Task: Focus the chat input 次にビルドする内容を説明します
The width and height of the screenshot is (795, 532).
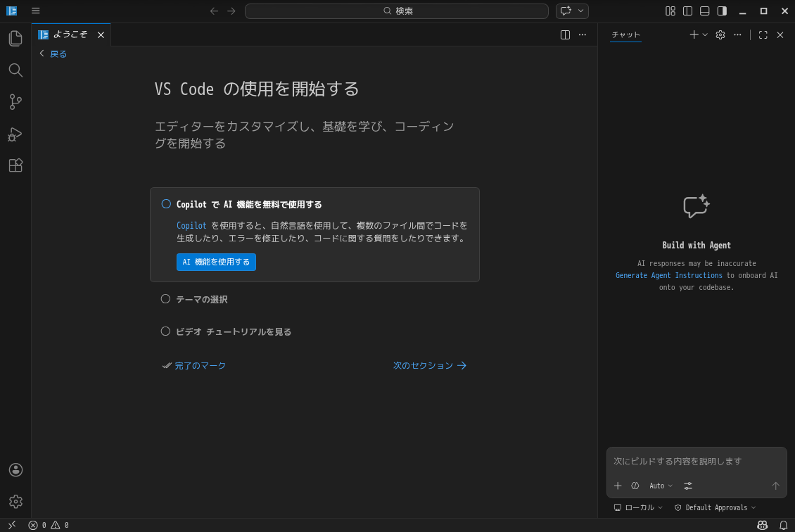Action: click(x=697, y=461)
